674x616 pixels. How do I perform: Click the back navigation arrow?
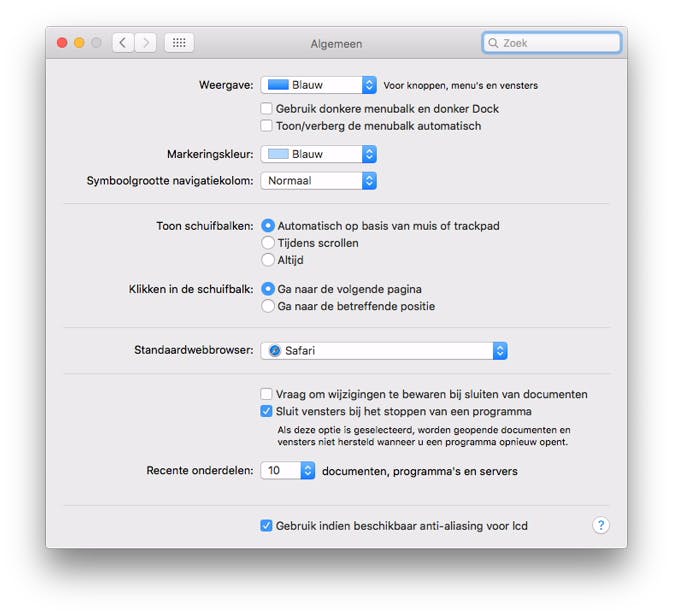point(123,43)
